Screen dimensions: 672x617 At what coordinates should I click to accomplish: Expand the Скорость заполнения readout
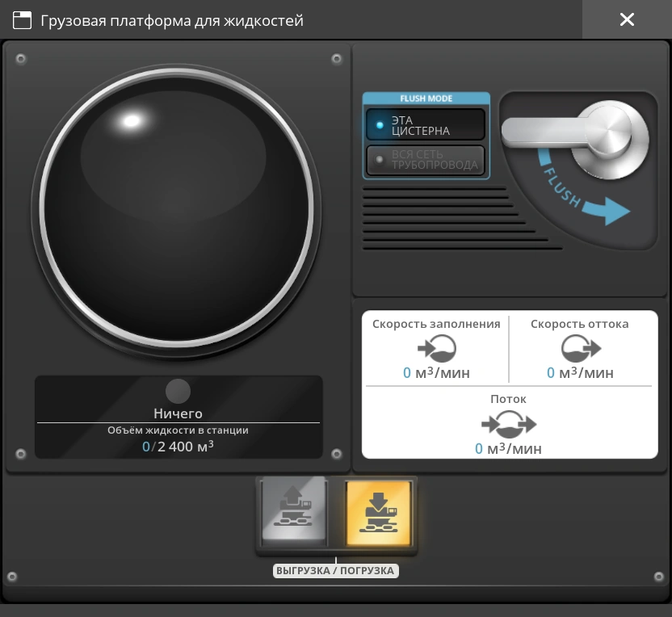click(437, 324)
